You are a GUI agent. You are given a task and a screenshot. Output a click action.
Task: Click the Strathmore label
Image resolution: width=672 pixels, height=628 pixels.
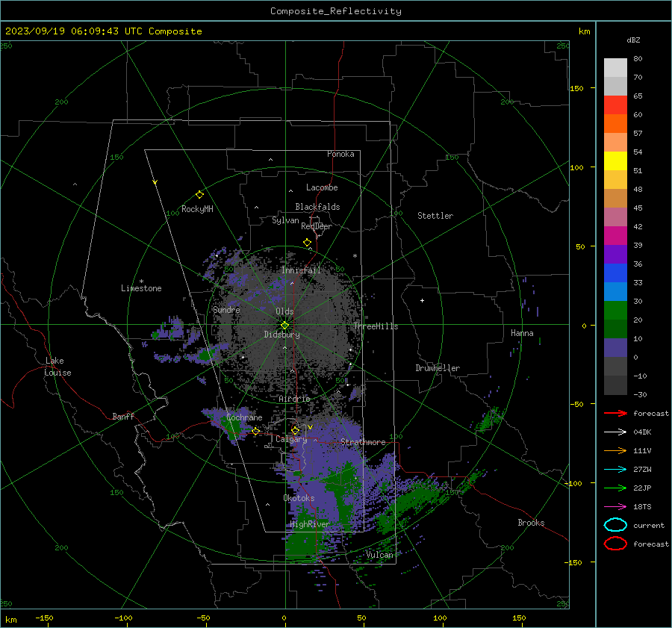[x=363, y=442]
